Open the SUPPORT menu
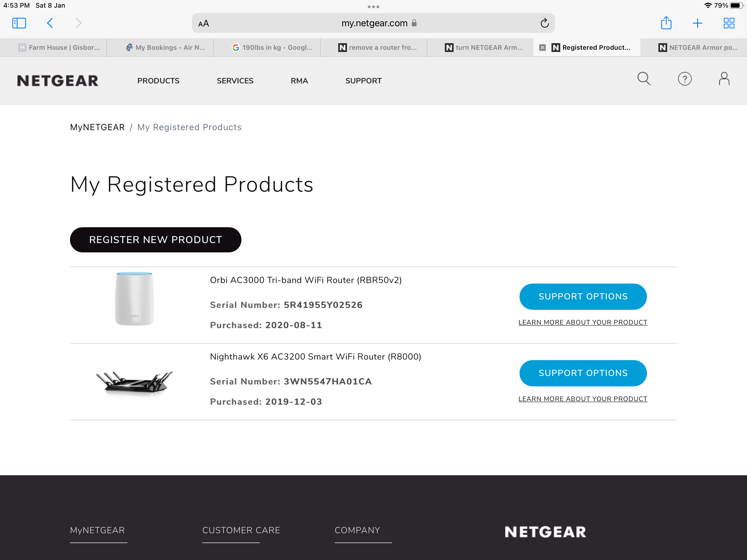747x560 pixels. click(x=363, y=81)
